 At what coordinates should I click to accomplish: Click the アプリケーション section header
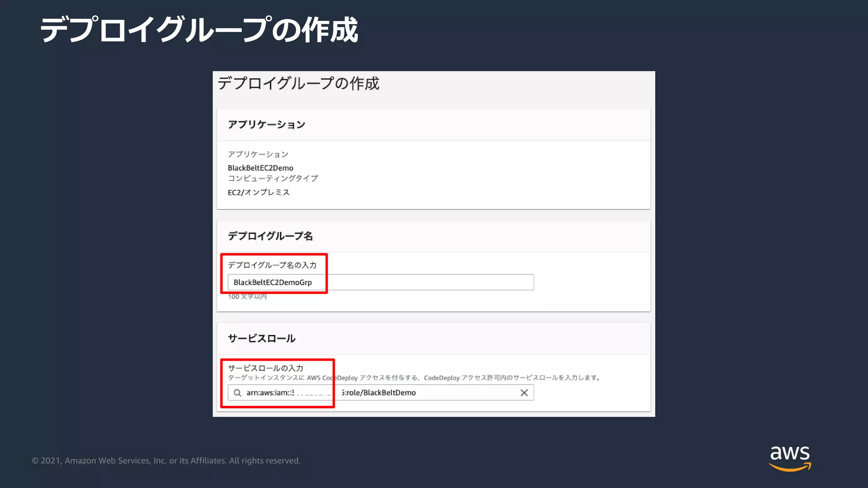click(x=267, y=125)
